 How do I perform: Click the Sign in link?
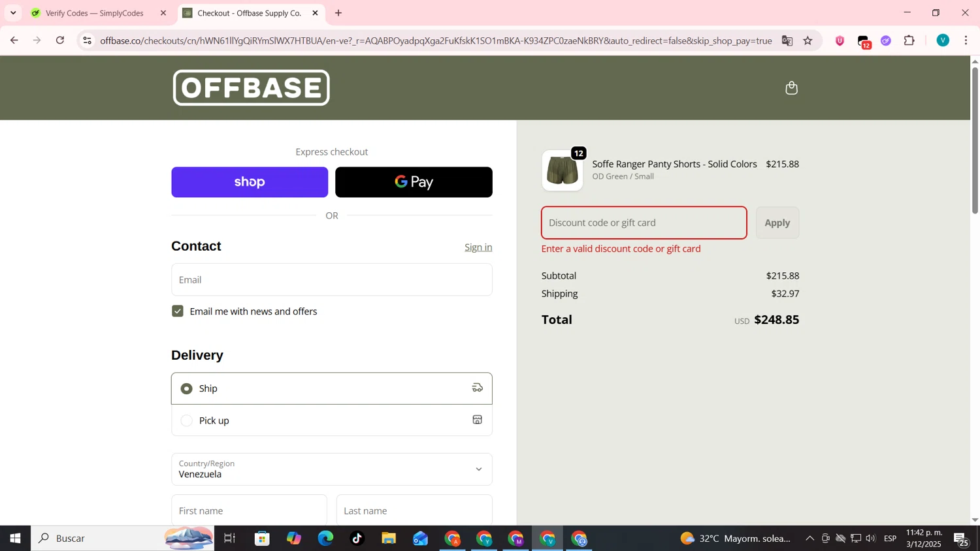(478, 247)
